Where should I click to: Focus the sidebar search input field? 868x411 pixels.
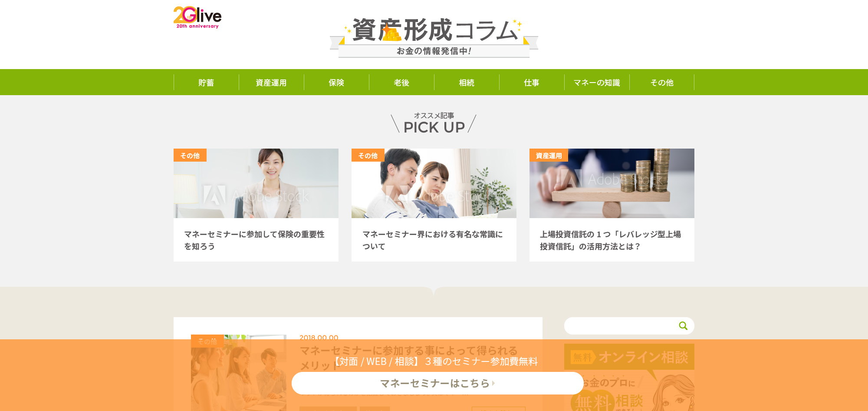point(621,326)
